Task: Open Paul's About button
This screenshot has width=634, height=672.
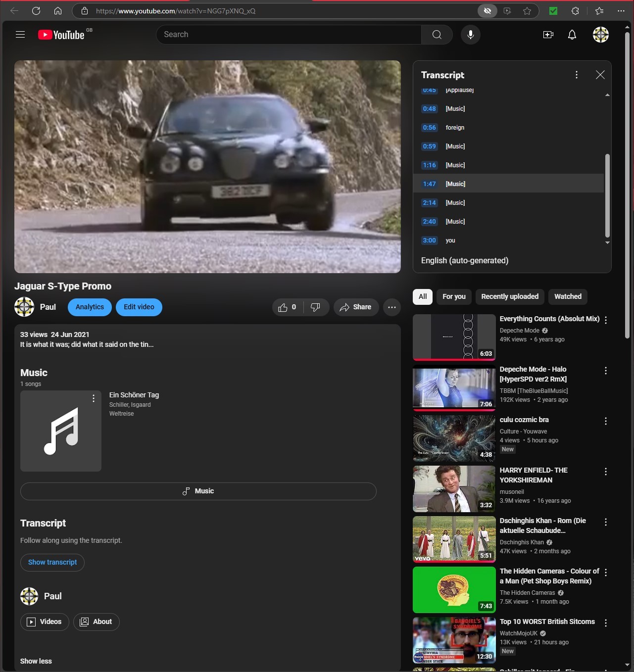Action: (x=97, y=622)
